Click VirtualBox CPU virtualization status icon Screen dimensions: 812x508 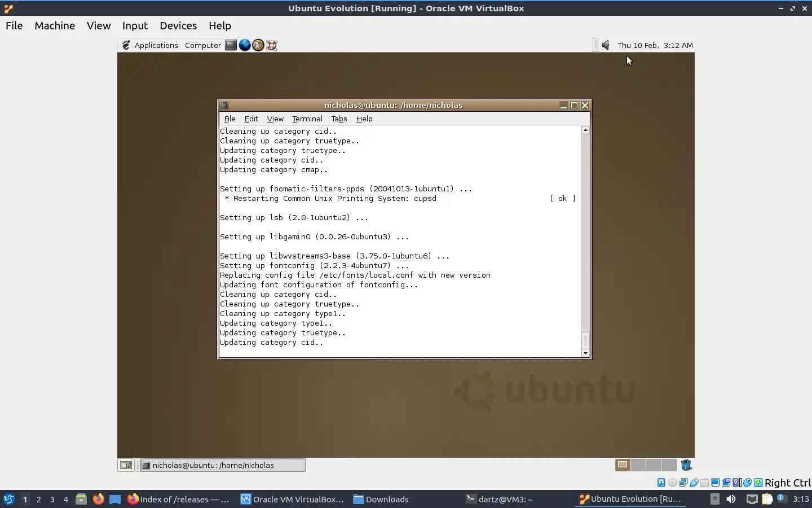coord(736,483)
